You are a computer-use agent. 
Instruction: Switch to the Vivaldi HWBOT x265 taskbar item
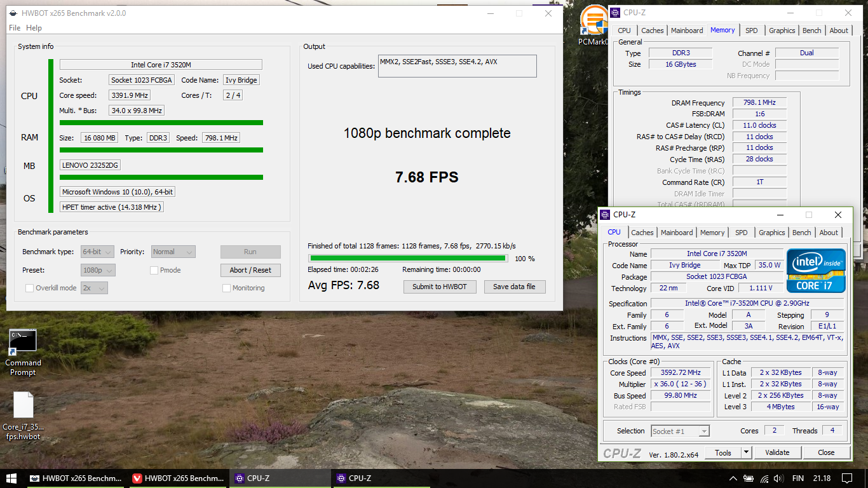click(x=179, y=478)
